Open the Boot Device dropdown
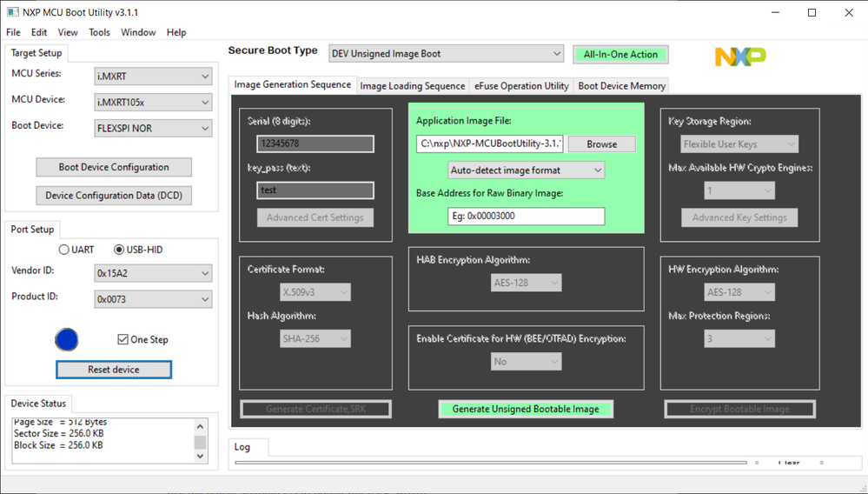The image size is (868, 494). pyautogui.click(x=153, y=129)
